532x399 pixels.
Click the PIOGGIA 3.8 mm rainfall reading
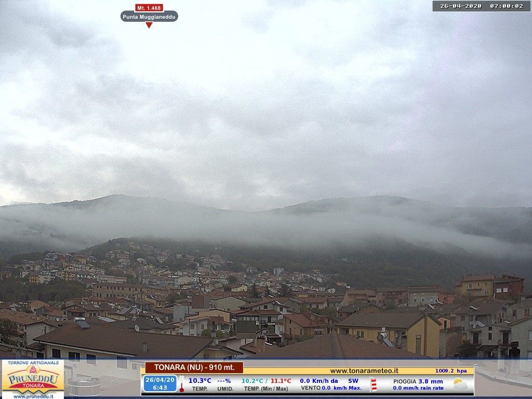click(418, 381)
